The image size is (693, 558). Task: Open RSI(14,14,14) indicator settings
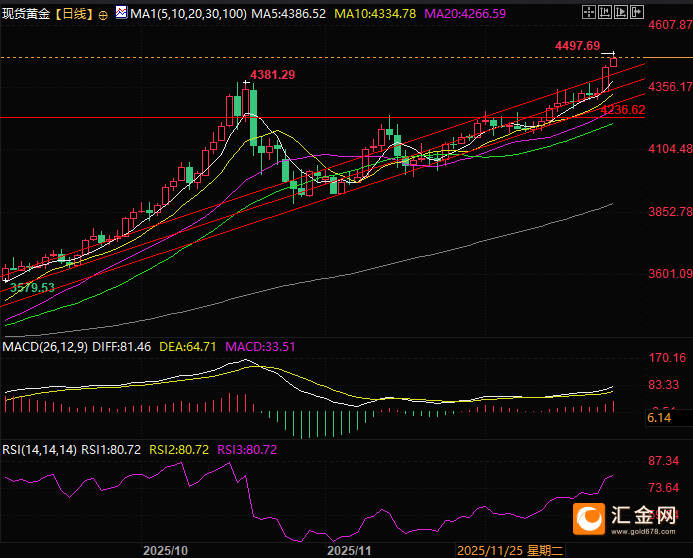[40, 450]
